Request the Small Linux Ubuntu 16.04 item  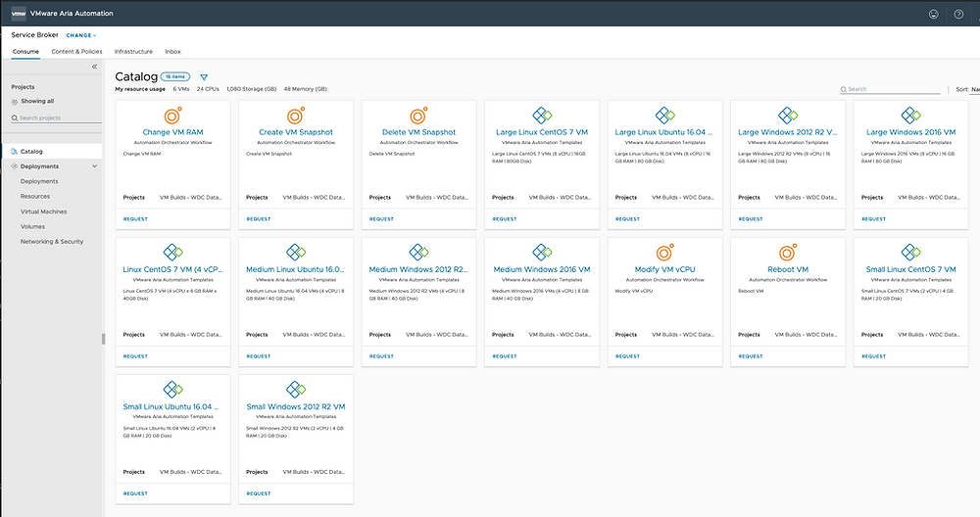click(x=135, y=493)
